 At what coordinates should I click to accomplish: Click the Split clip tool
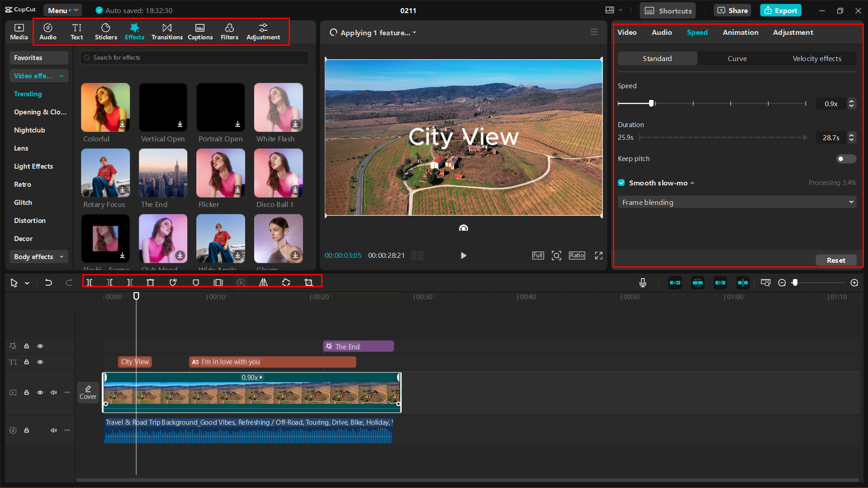[x=90, y=282]
